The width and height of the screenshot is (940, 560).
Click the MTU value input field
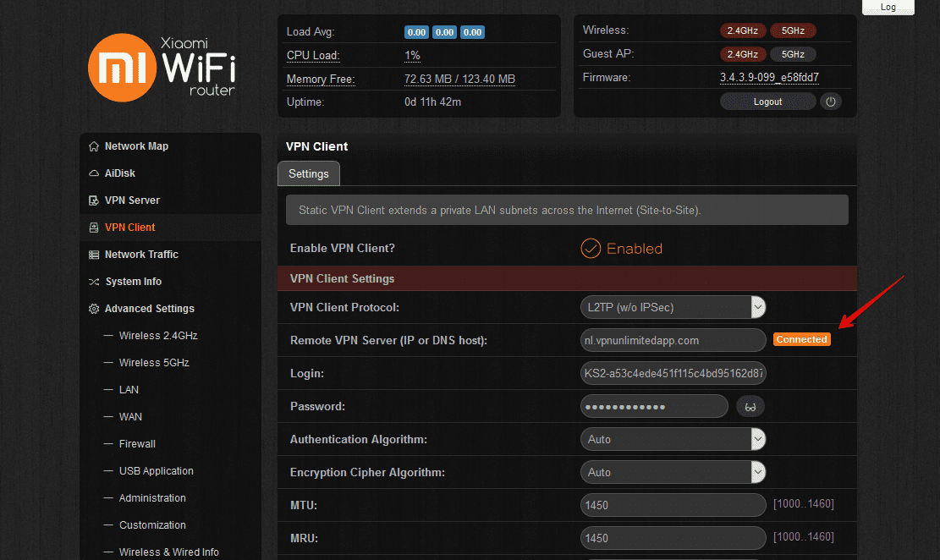pyautogui.click(x=673, y=505)
